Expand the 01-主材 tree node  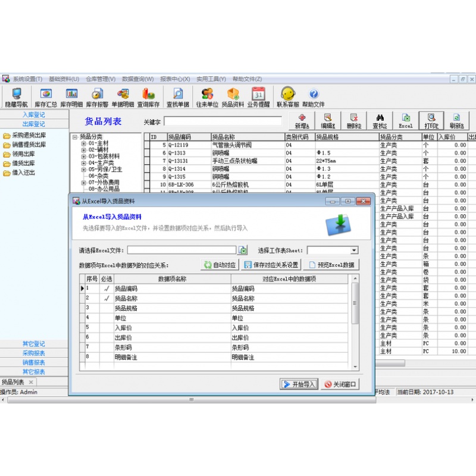83,143
